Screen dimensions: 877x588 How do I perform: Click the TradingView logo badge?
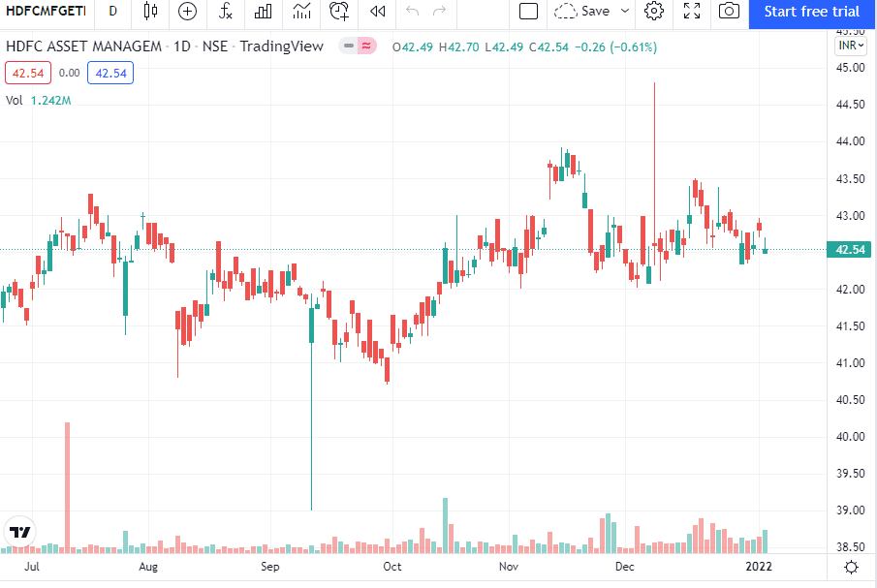20,532
